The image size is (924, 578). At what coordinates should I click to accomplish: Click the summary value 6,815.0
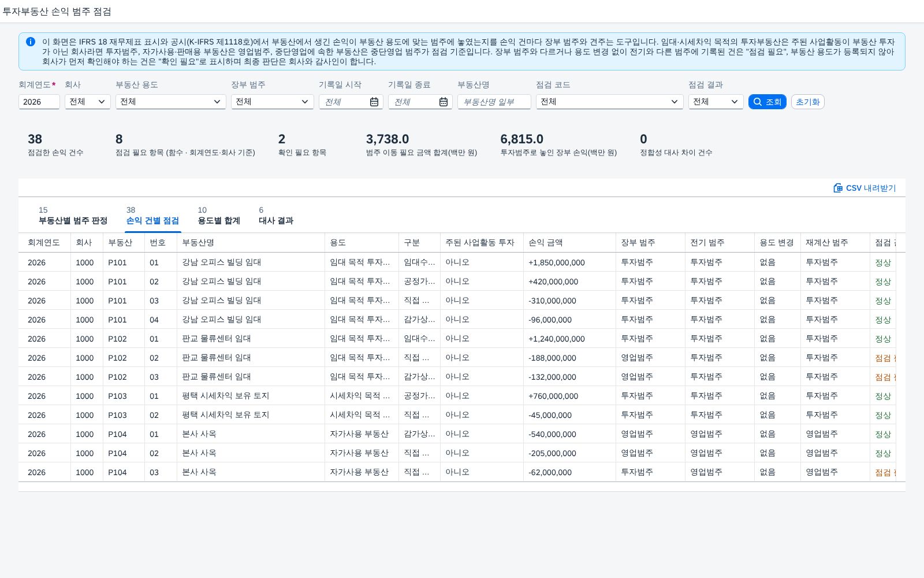(x=521, y=139)
